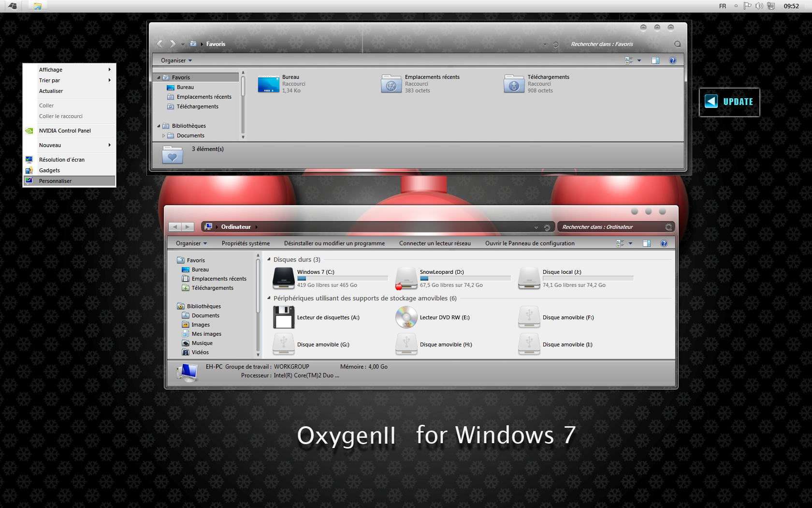Refresh the Ordinateur address bar
This screenshot has width=812, height=508.
[547, 227]
